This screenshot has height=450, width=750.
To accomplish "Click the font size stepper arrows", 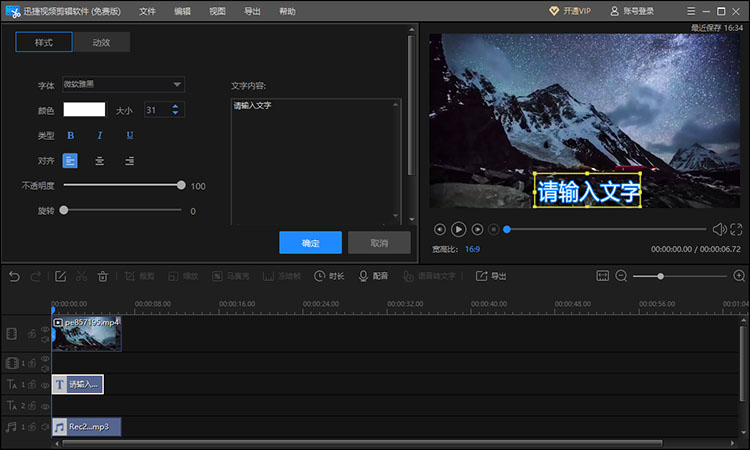I will [x=175, y=110].
